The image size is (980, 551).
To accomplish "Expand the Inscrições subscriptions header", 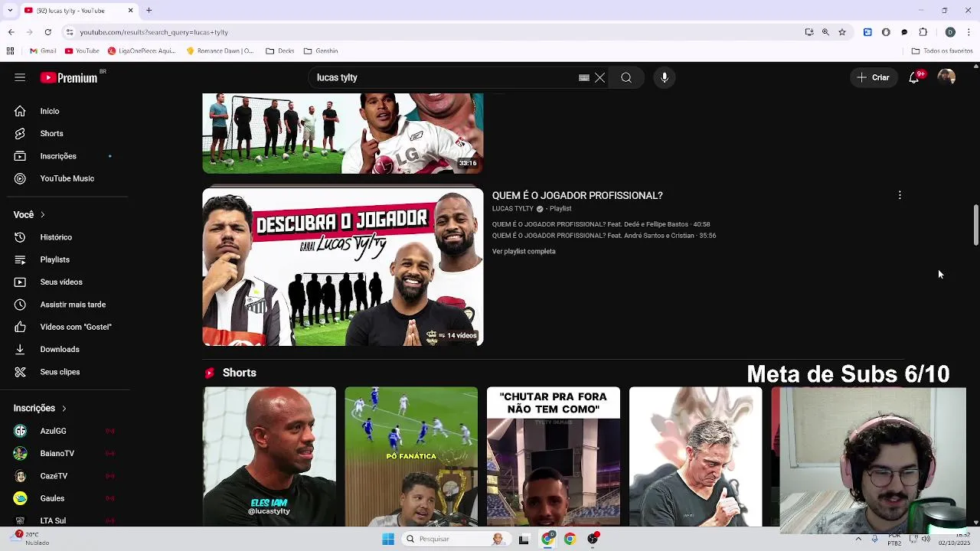I will coord(40,409).
